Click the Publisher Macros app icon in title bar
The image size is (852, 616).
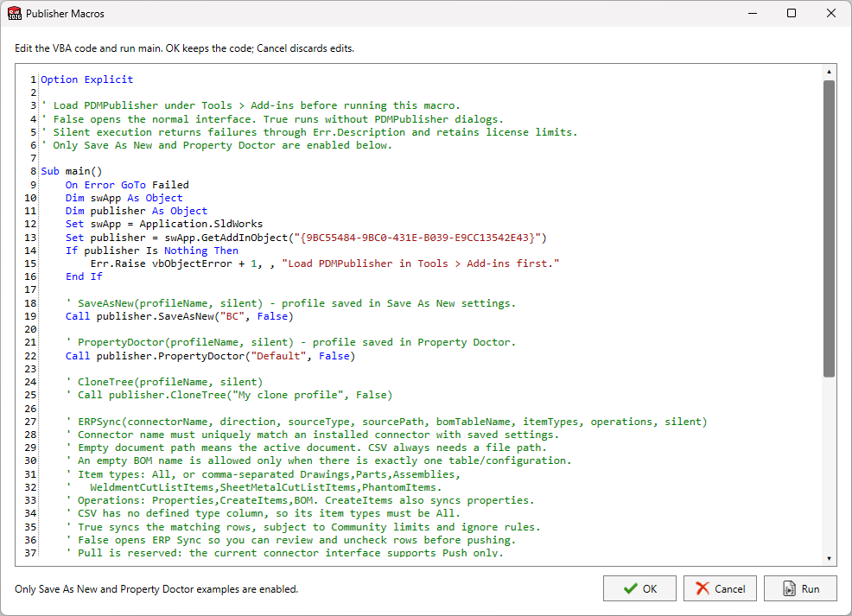click(14, 13)
